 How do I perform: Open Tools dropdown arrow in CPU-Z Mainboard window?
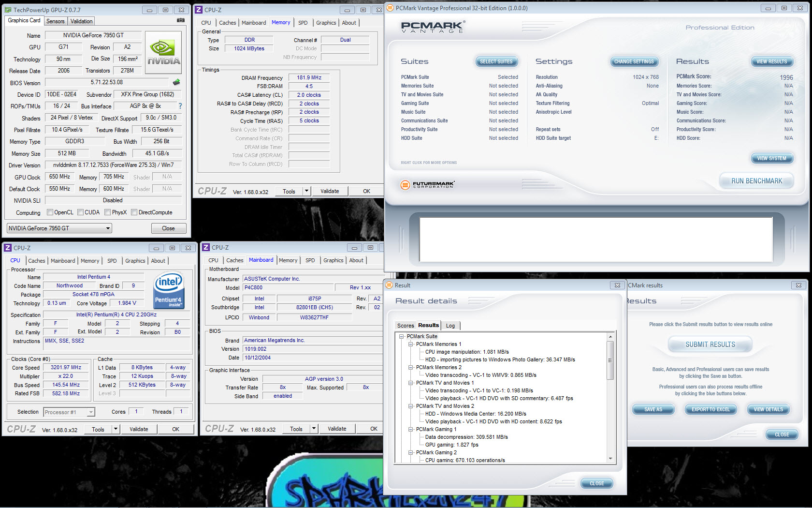[314, 429]
